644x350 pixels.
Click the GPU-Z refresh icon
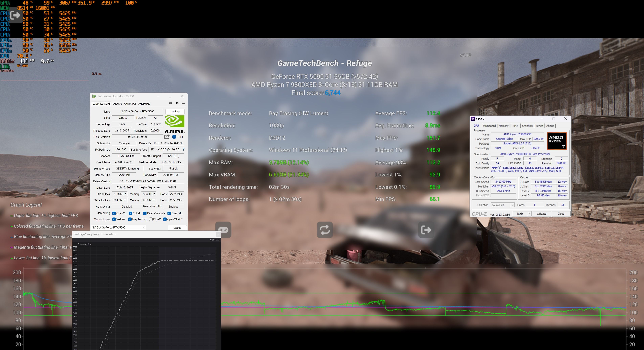177,103
